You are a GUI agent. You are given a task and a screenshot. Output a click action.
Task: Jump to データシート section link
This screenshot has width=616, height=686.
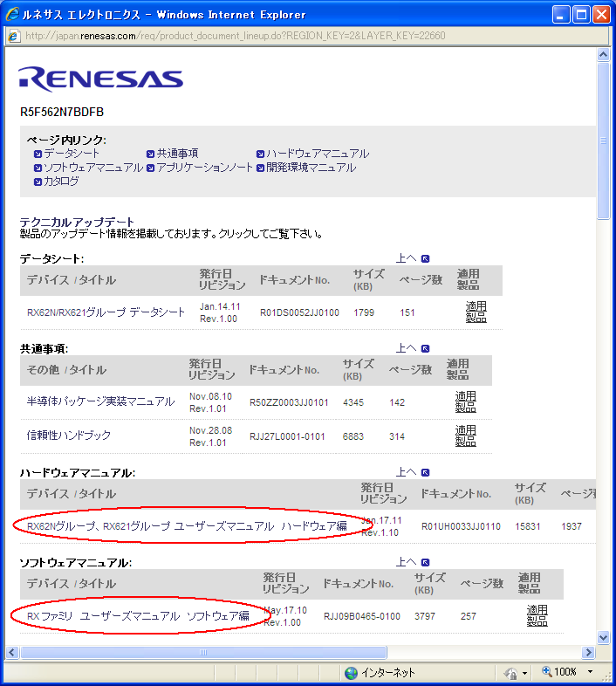point(72,154)
